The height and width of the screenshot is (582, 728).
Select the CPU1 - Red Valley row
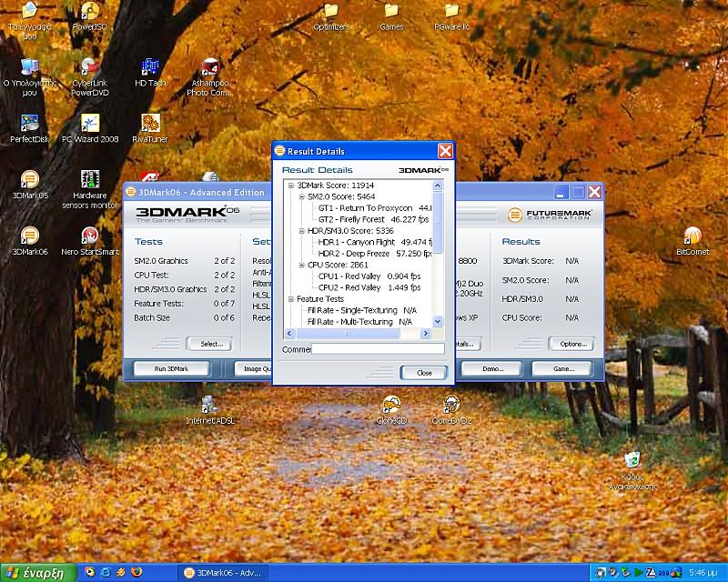pos(369,276)
